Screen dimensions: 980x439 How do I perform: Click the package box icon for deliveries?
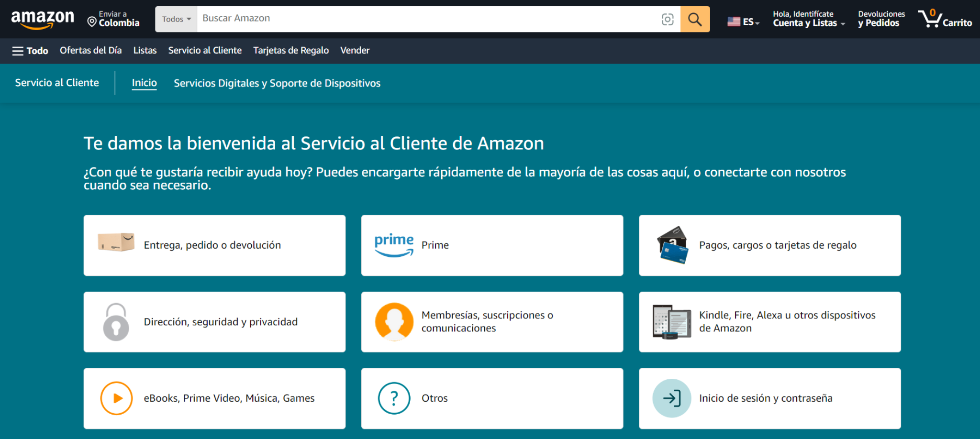point(116,242)
